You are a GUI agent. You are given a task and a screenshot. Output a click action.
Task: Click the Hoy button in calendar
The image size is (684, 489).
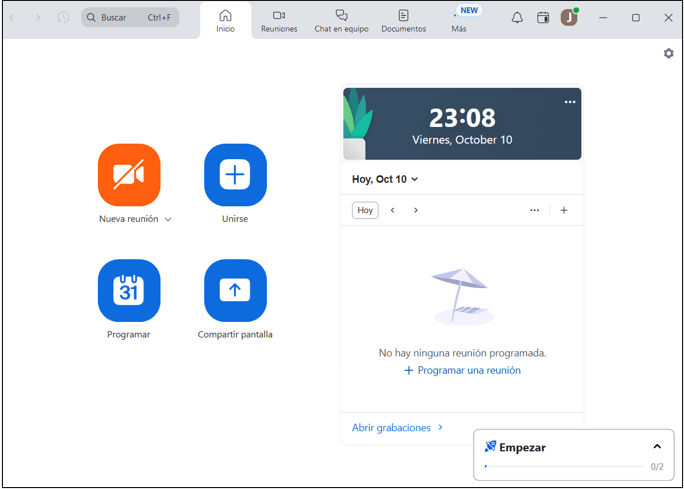[x=365, y=210]
